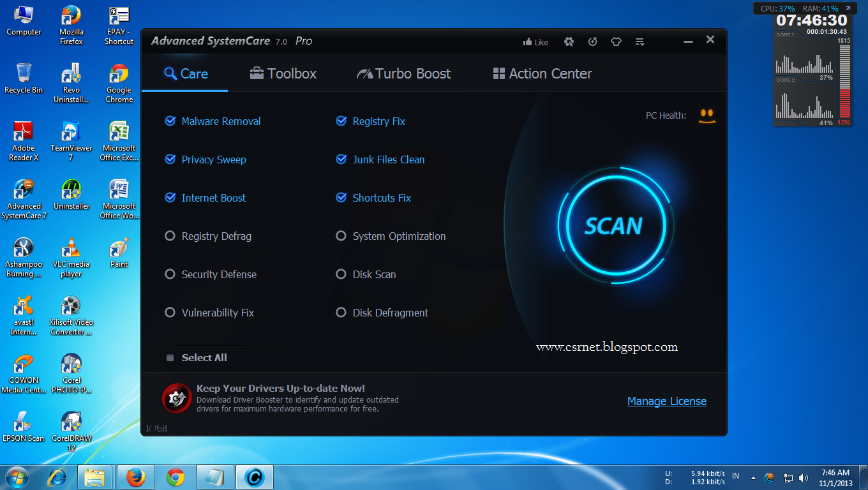Enable Disk Scan option
The height and width of the screenshot is (490, 868).
[x=341, y=274]
